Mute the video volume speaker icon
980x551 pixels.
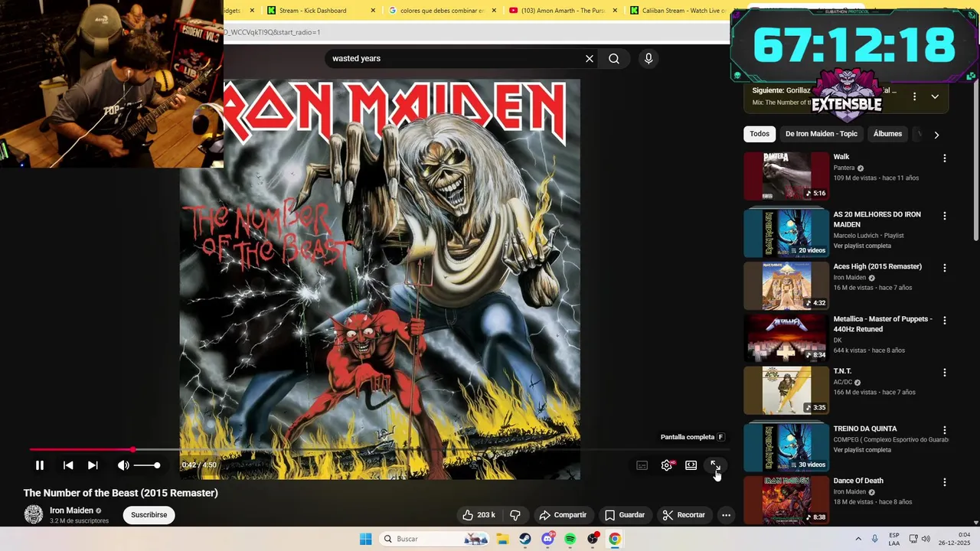click(123, 465)
